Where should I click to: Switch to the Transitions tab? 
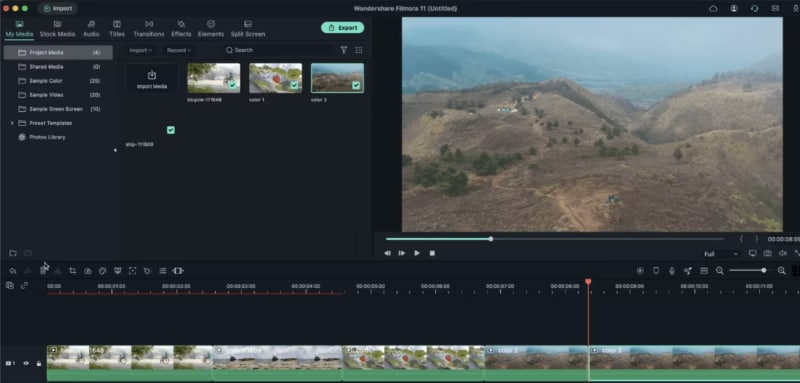[x=149, y=29]
